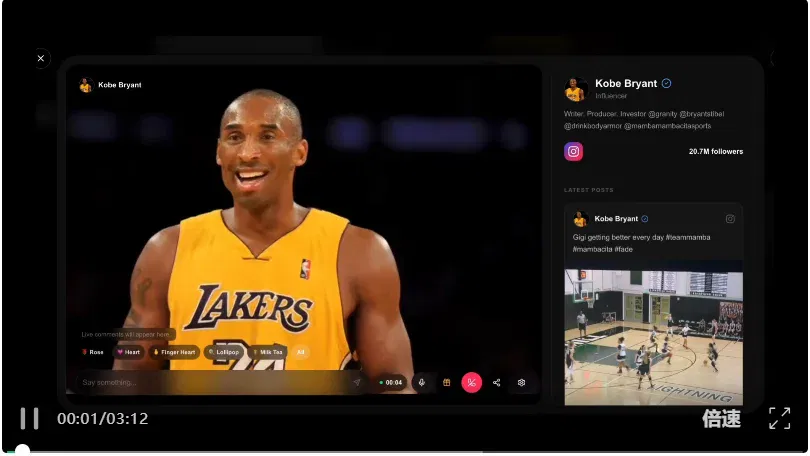Send a Rose gift
Viewport: 810px width, 456px height.
click(93, 352)
